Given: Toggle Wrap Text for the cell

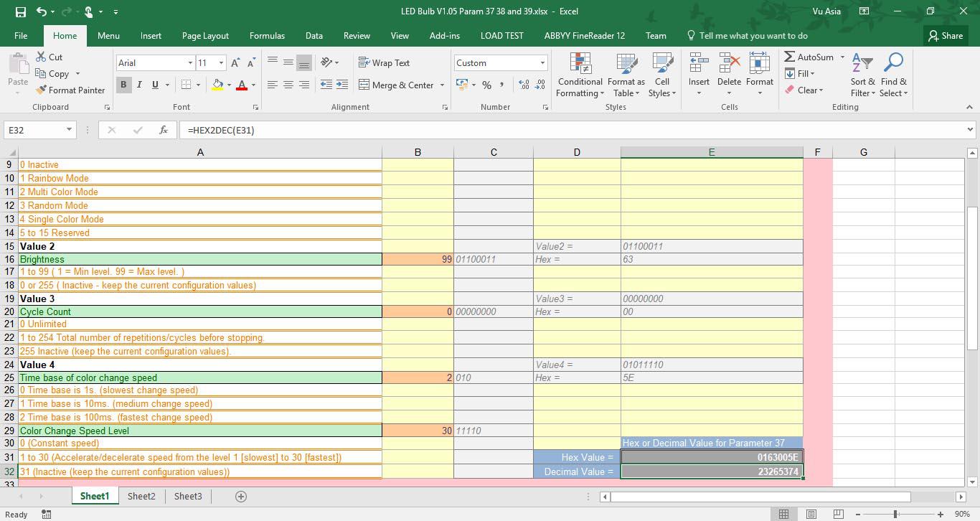Looking at the screenshot, I should [x=384, y=63].
